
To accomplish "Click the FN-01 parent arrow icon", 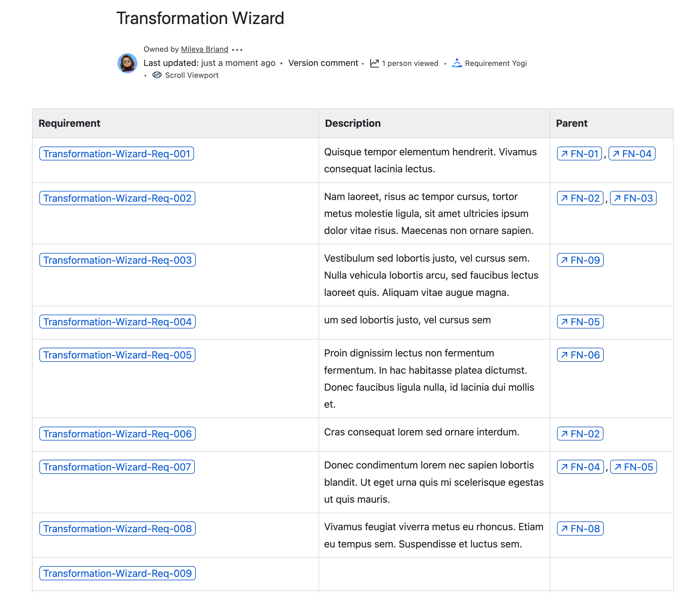I will coord(564,154).
